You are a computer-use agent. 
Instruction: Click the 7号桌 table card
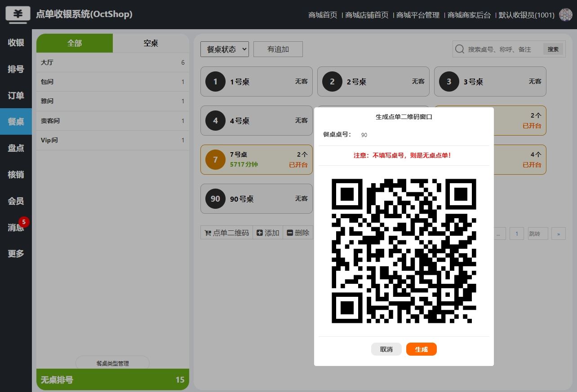[x=257, y=160]
